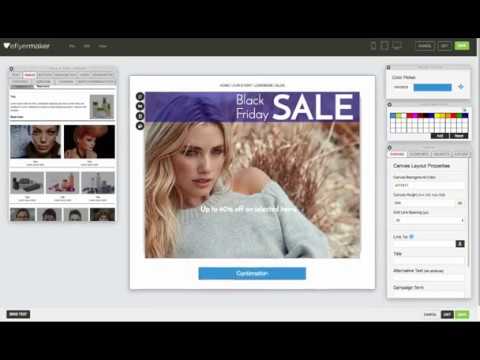This screenshot has height=360, width=480.
Task: Click the Title input field in properties
Action: 429,261
